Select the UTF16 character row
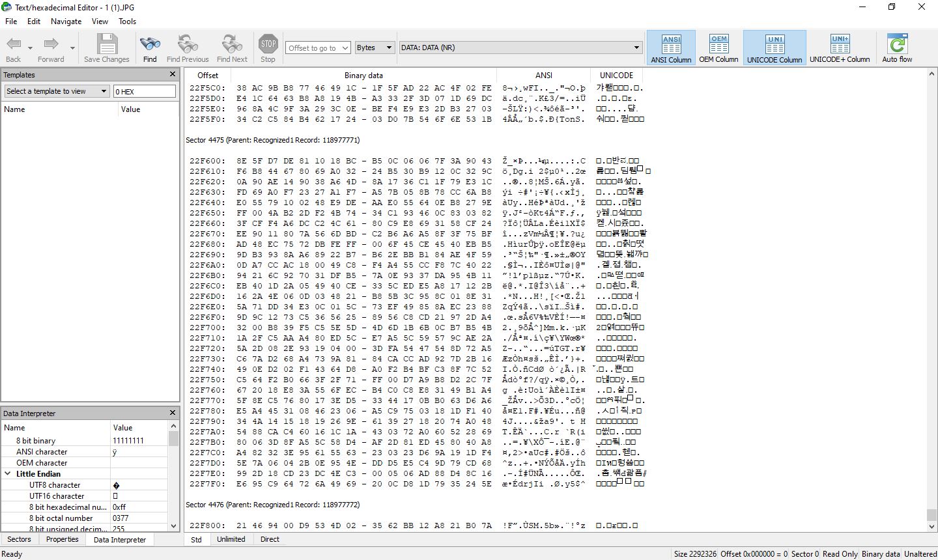 (85, 496)
